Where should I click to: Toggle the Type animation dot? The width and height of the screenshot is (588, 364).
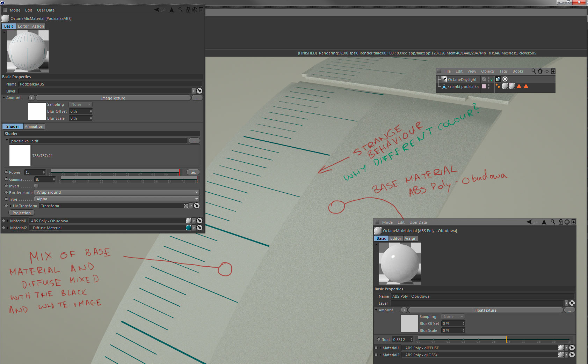tap(6, 199)
